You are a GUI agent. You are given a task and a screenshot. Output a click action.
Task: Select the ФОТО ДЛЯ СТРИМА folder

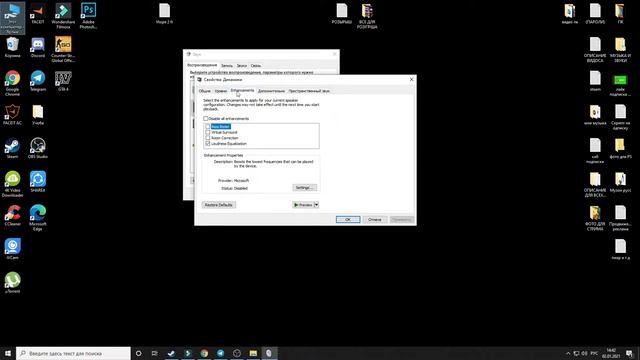[595, 218]
